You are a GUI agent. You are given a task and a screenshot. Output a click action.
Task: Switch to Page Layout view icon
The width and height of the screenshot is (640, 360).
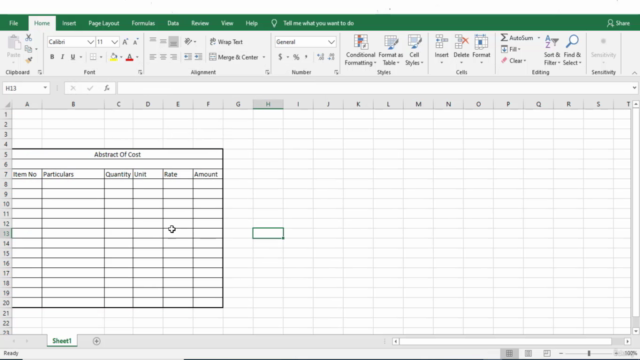point(528,353)
